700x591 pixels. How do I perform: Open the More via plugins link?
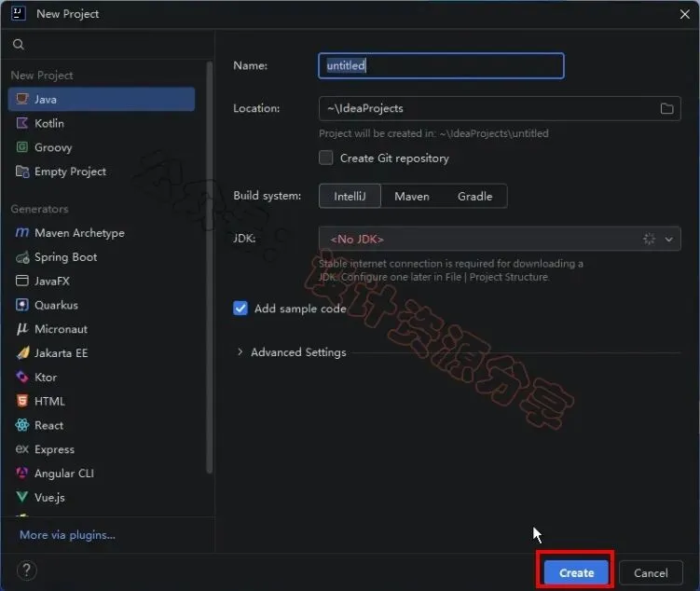(x=67, y=535)
